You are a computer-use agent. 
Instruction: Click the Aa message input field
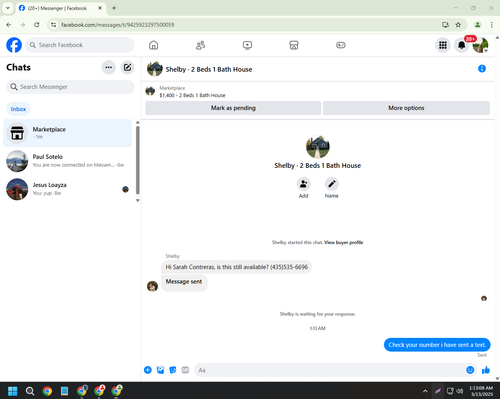(x=330, y=370)
